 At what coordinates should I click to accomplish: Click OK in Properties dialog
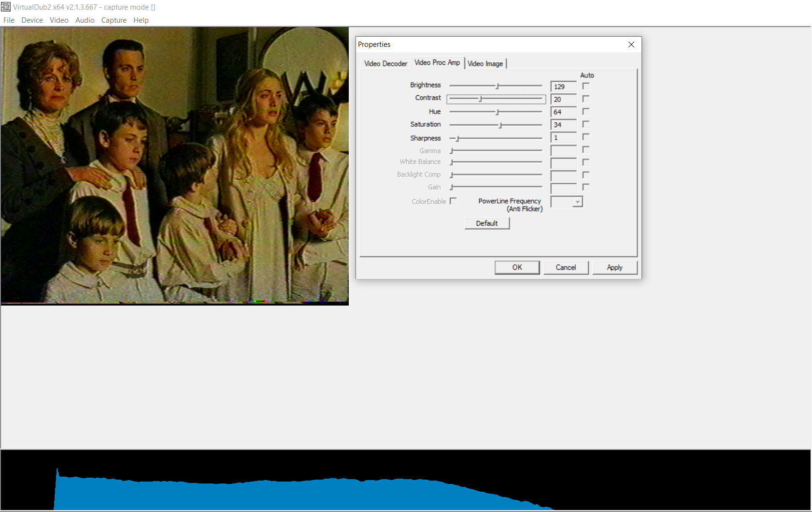[x=517, y=267]
